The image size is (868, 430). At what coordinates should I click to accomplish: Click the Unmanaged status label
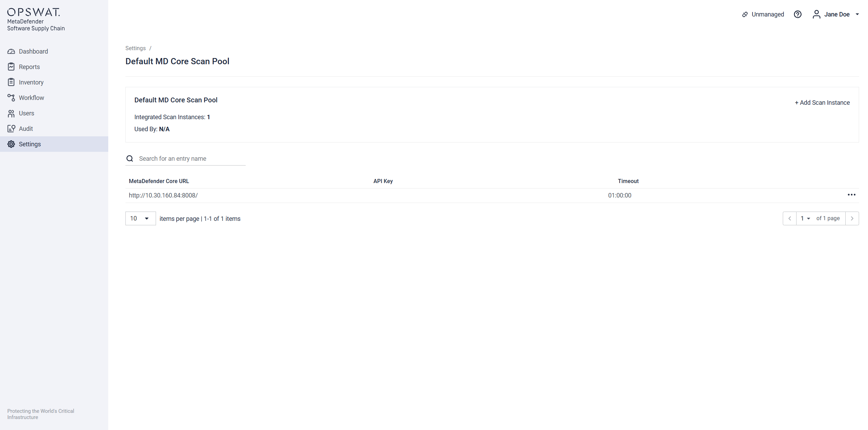coord(768,14)
